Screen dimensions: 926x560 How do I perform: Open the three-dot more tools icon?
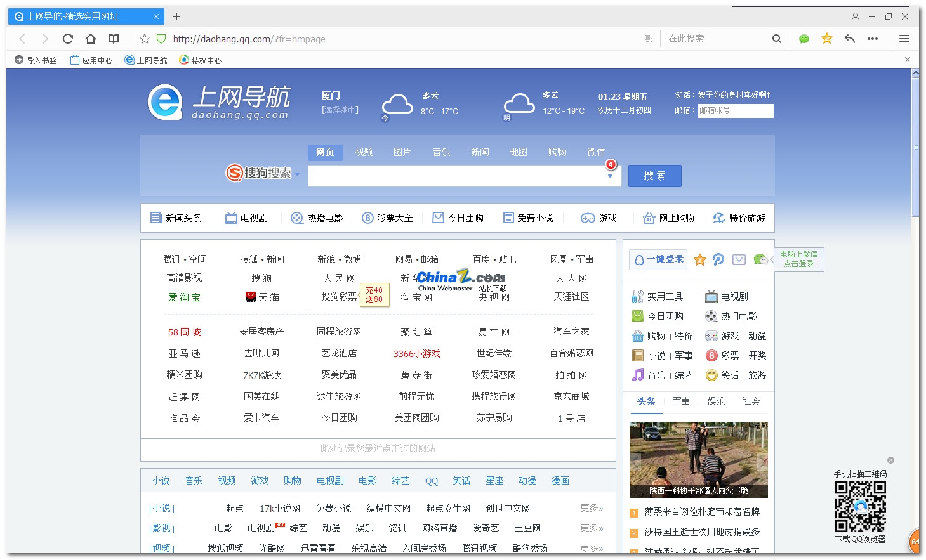coord(873,39)
